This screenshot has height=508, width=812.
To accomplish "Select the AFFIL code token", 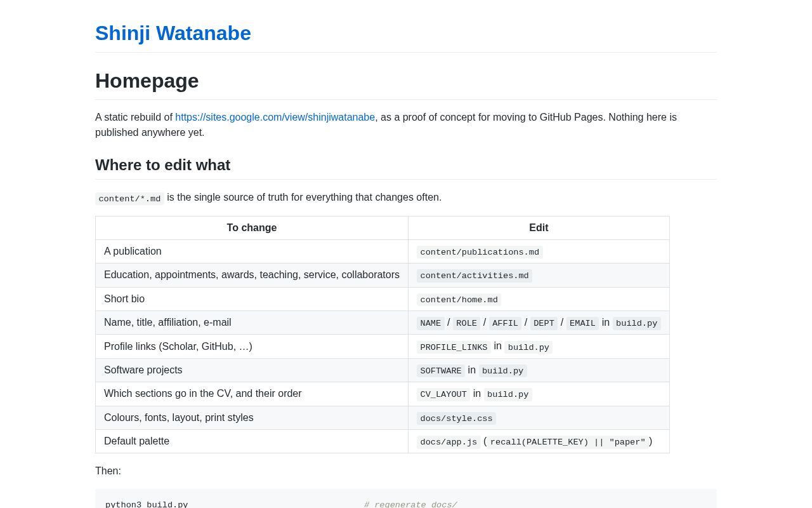I will tap(505, 323).
